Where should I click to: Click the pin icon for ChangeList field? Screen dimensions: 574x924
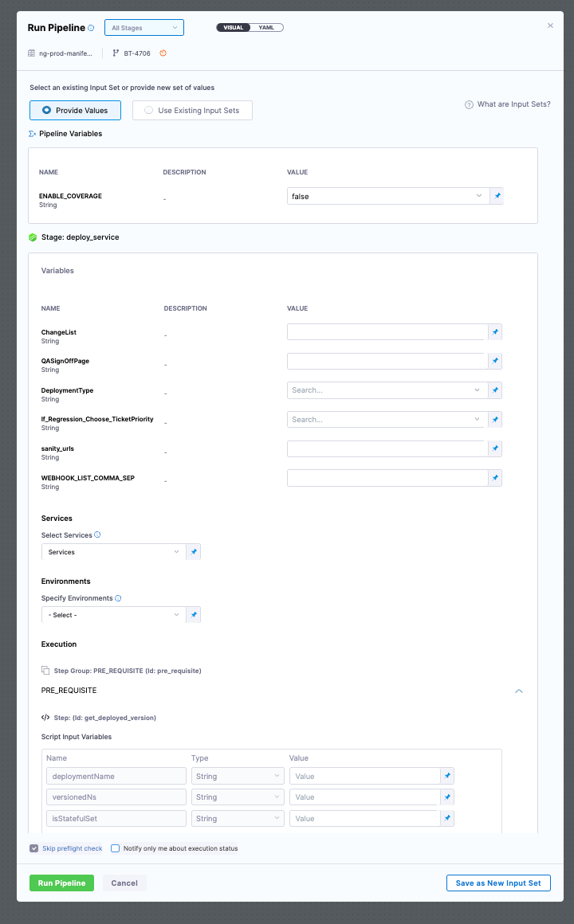[495, 332]
